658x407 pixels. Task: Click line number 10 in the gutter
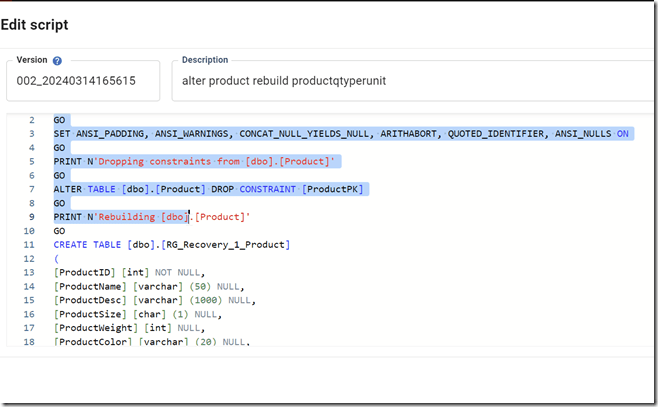click(x=31, y=231)
